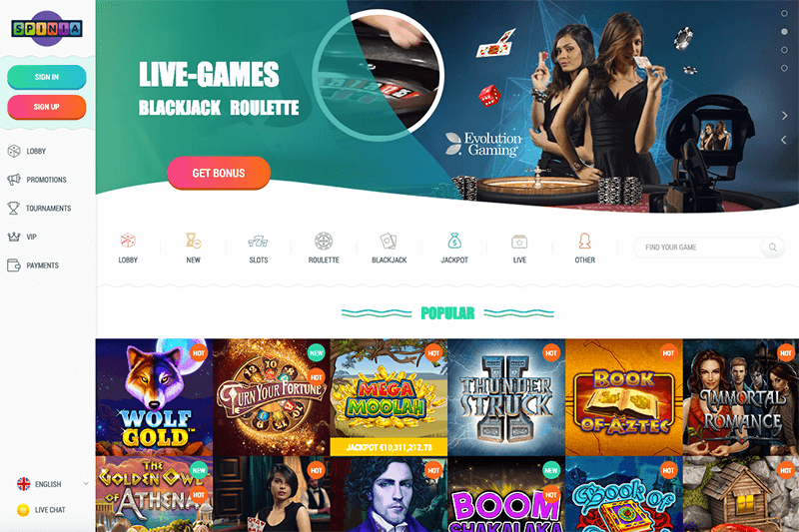The image size is (799, 532).
Task: Open Payments wallet icon
Action: click(14, 266)
